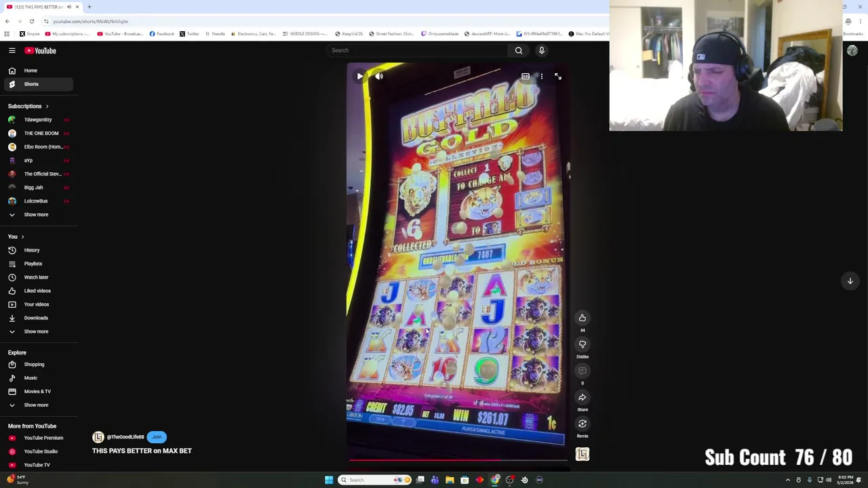This screenshot has height=488, width=868.
Task: Open comments on the Short
Action: (583, 371)
